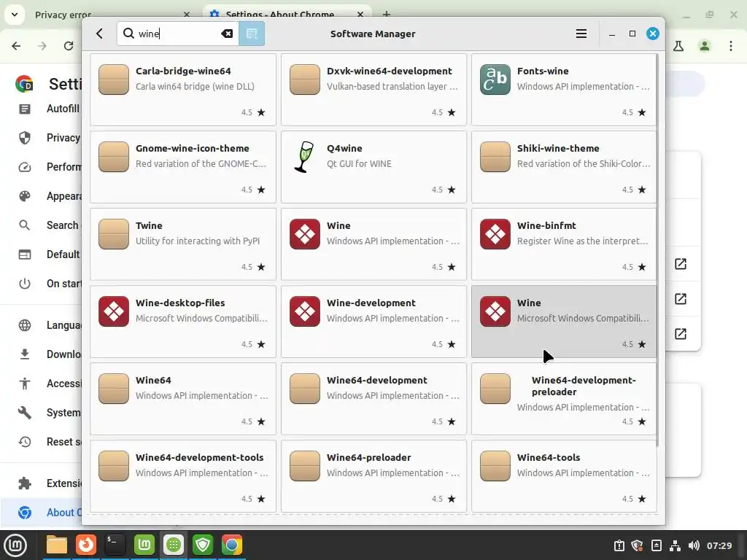Open Files from the taskbar
This screenshot has height=560, width=747.
(x=57, y=545)
